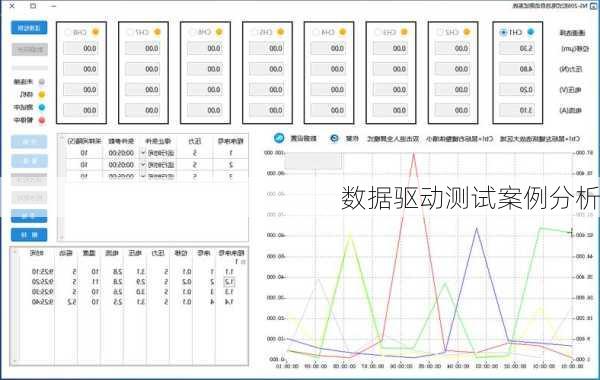
Task: Open the stop-condition dropdown in step row 2
Action: (143, 165)
